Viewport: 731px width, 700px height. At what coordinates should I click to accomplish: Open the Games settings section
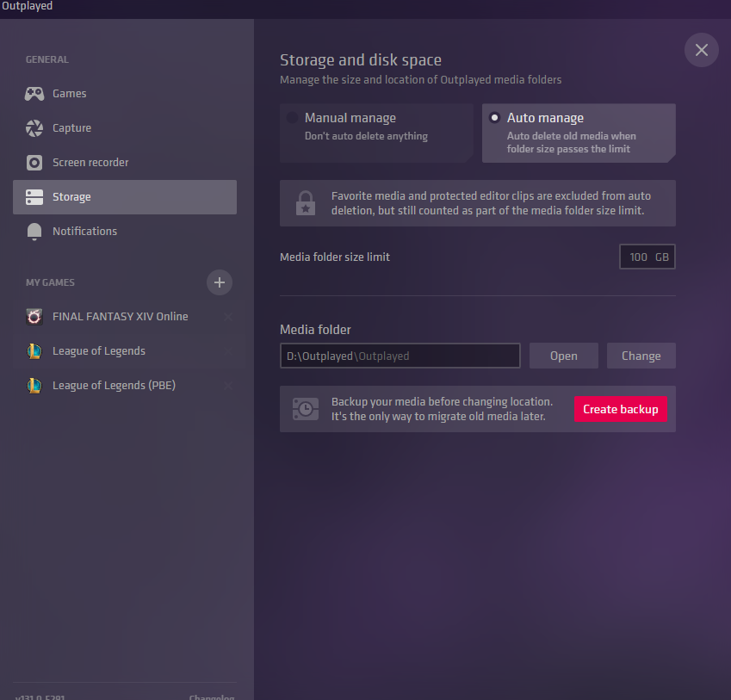pyautogui.click(x=125, y=94)
